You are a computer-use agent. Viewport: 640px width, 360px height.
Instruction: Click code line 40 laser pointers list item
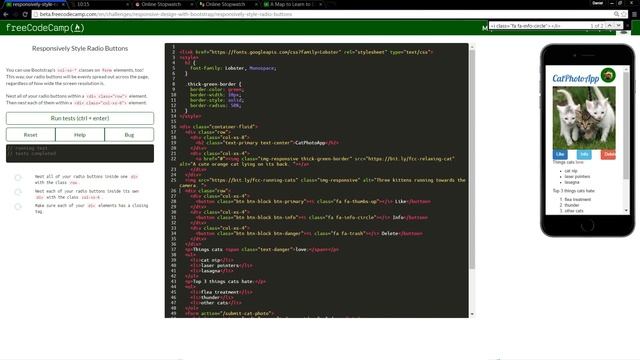click(x=221, y=265)
